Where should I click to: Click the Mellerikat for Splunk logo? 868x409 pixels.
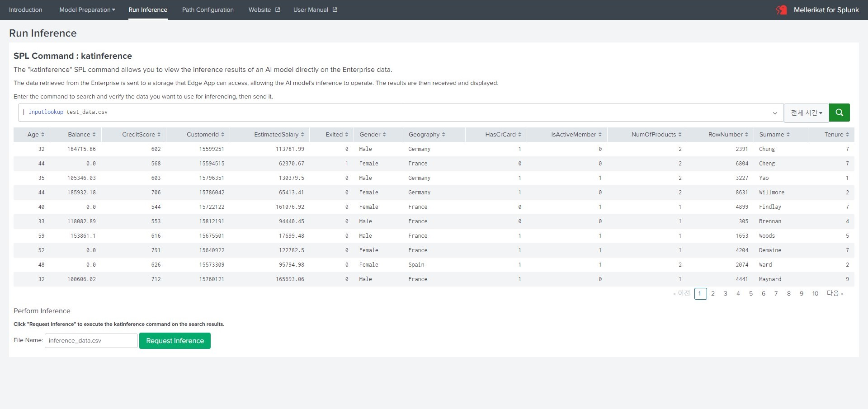click(x=781, y=9)
